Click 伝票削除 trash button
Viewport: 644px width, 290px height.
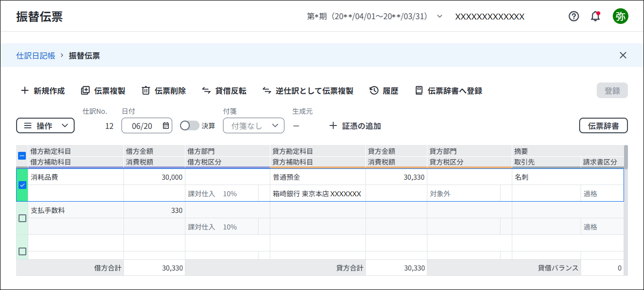pos(163,91)
